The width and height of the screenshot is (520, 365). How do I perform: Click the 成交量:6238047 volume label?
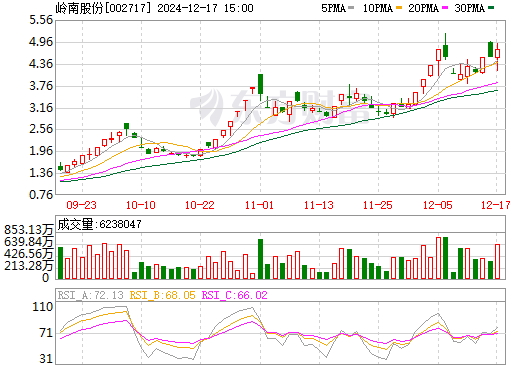click(99, 224)
